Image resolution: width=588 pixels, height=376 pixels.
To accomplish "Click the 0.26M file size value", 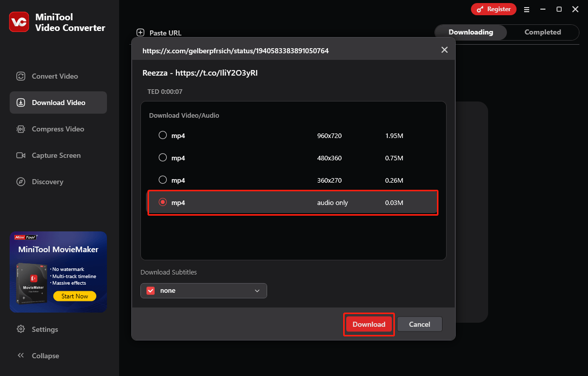I will 394,181.
